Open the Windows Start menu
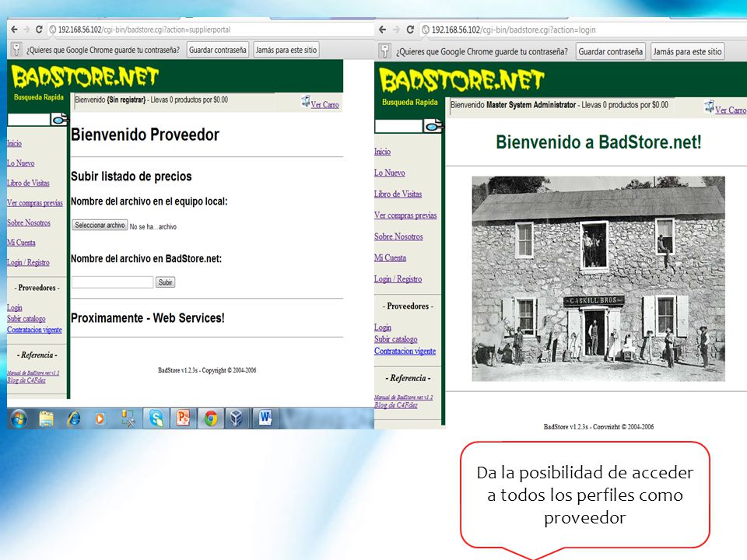Image resolution: width=747 pixels, height=560 pixels. pyautogui.click(x=19, y=418)
